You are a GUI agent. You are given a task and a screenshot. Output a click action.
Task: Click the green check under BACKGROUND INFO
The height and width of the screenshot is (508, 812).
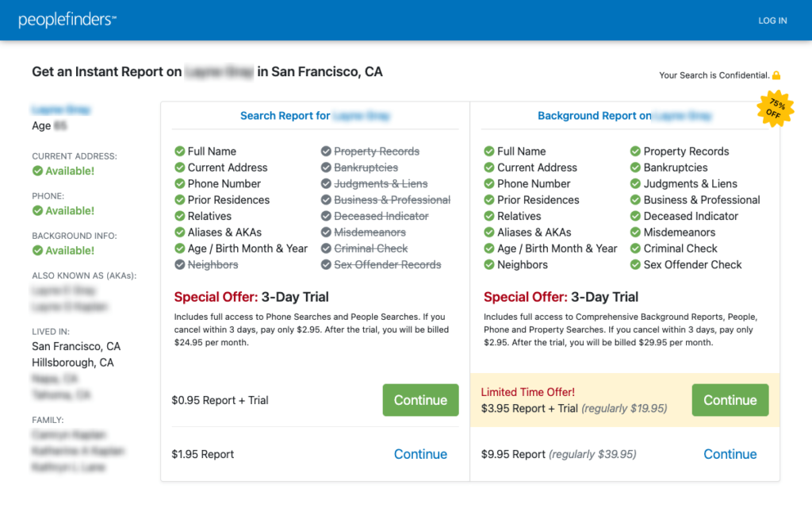(37, 250)
